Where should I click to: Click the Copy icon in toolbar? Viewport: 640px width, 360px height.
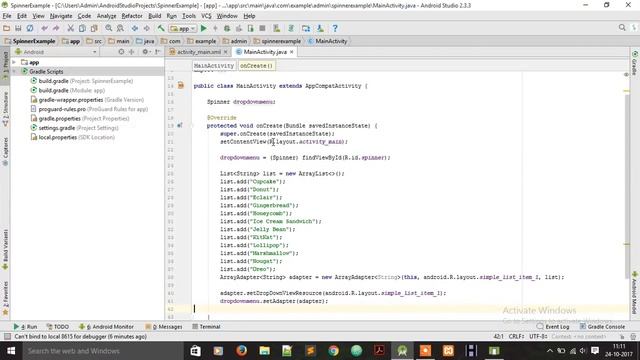[82, 28]
